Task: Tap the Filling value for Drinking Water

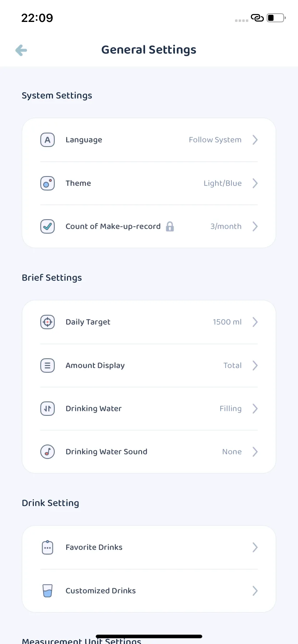Action: pos(231,409)
